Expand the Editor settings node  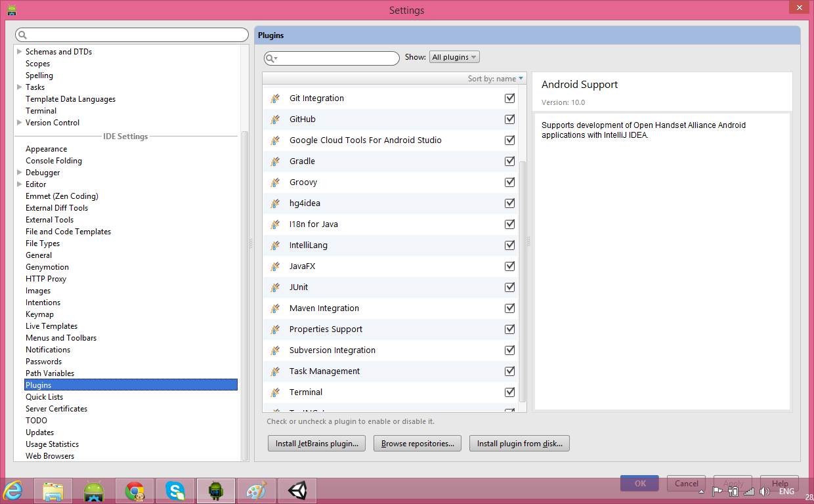(x=19, y=184)
